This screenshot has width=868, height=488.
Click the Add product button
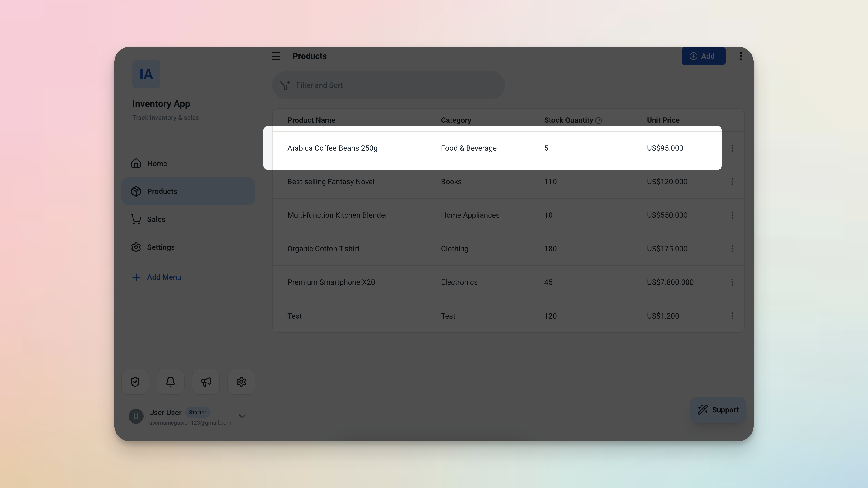click(x=704, y=56)
